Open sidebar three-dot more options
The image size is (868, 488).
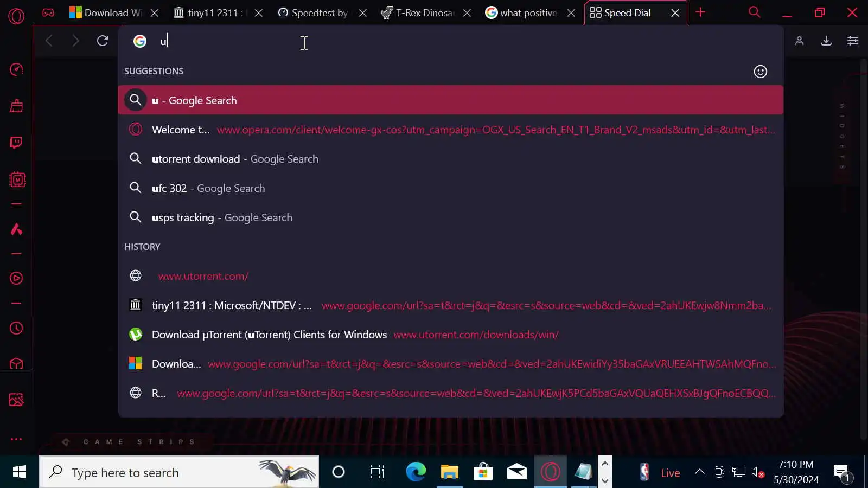(16, 439)
